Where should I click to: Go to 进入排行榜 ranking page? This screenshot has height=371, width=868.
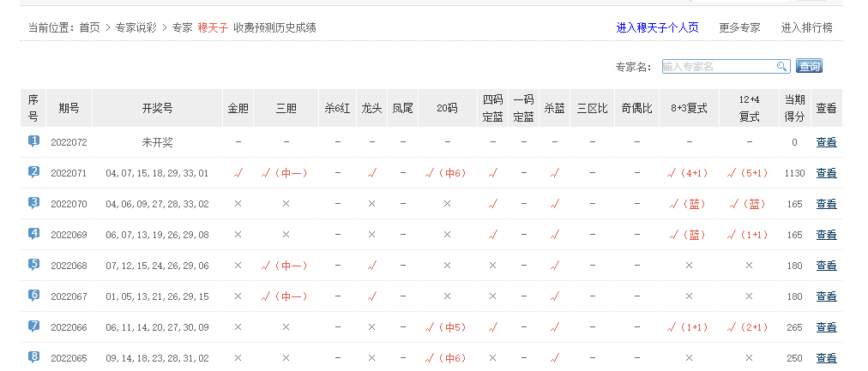point(806,27)
